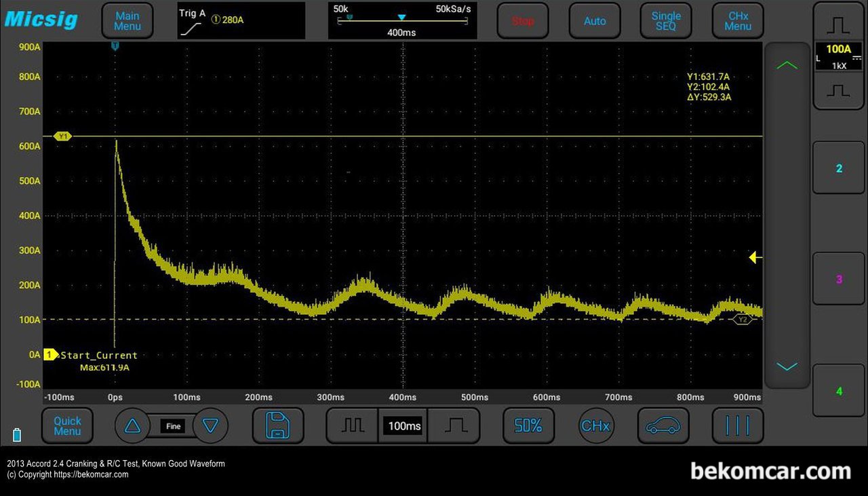Open the Trig A trigger settings box
Viewport: 868px width, 496px height.
(241, 20)
